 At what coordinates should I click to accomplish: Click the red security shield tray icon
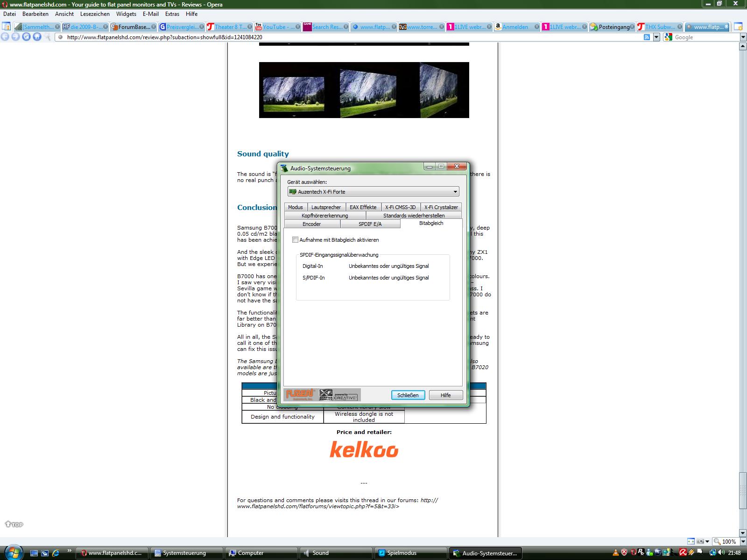pyautogui.click(x=624, y=553)
